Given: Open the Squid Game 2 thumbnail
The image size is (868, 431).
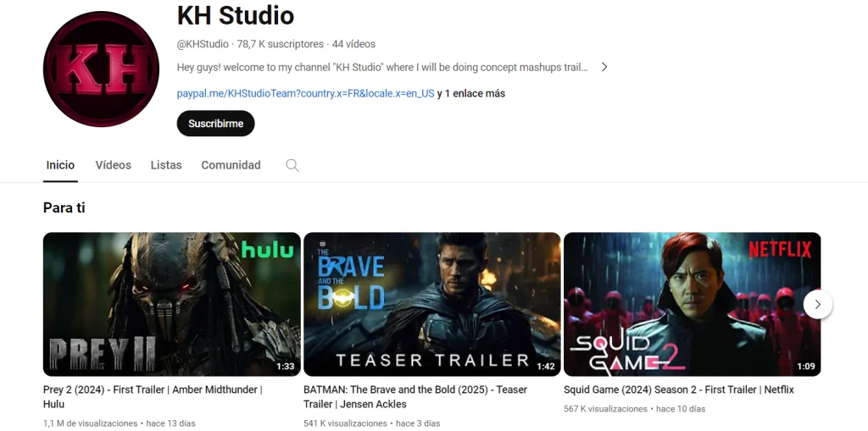Looking at the screenshot, I should 692,304.
